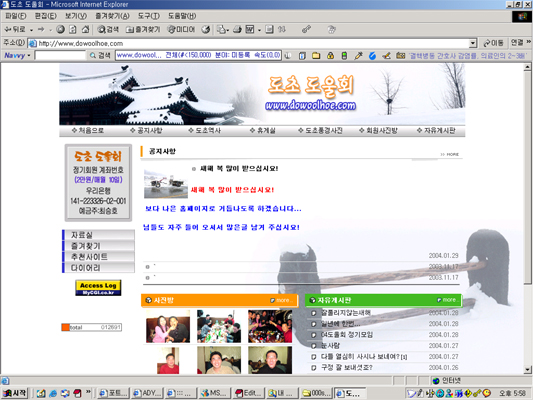
Task: Open the 추천사이트 sidebar item
Action: tap(98, 257)
